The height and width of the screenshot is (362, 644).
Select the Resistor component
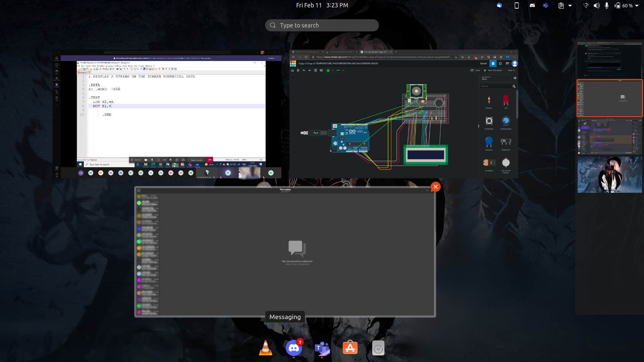(x=489, y=100)
